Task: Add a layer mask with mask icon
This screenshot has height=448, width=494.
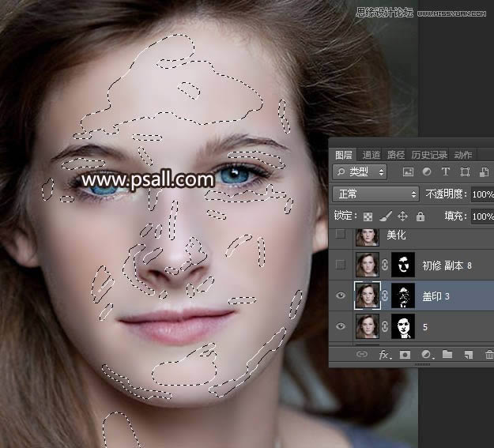Action: (x=405, y=355)
